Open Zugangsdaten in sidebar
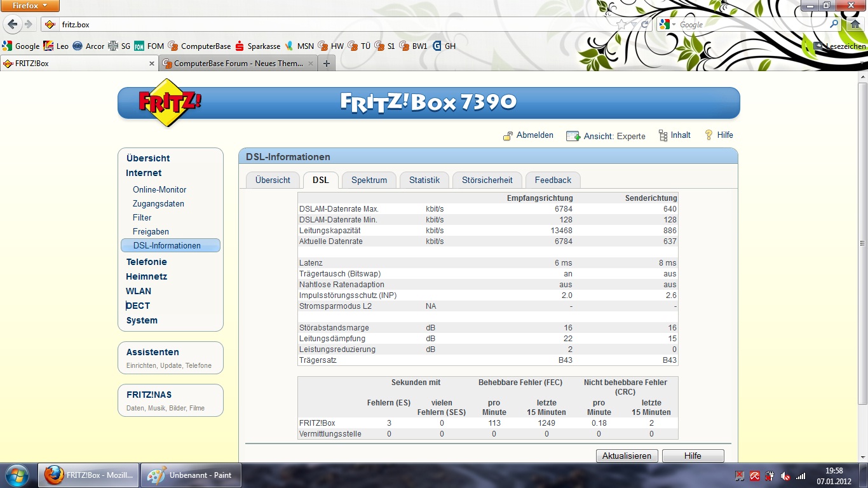 click(158, 203)
